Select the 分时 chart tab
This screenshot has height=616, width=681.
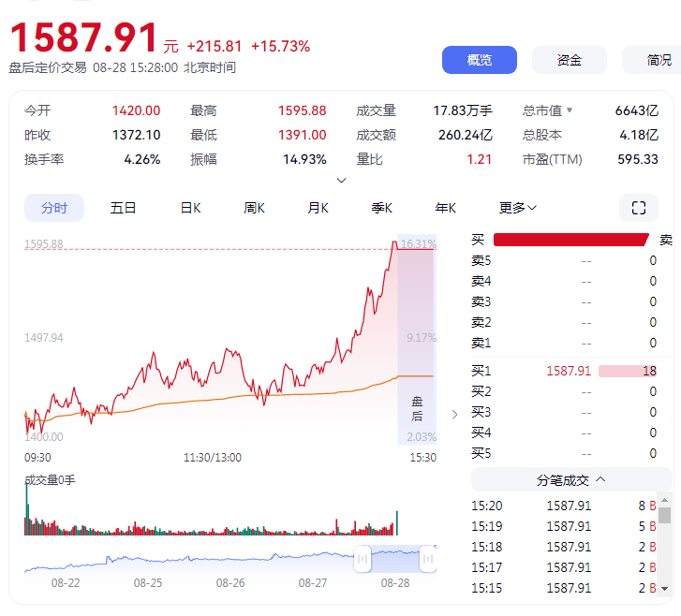click(x=54, y=208)
